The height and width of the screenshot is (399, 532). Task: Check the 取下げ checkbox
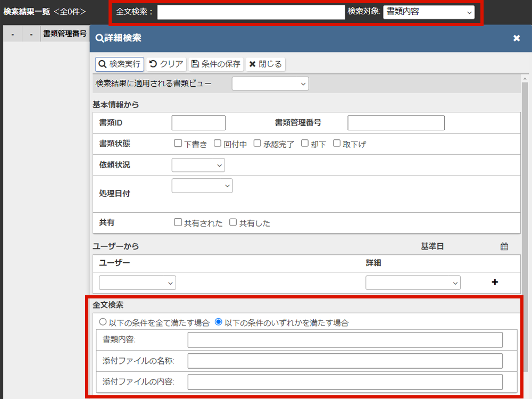pyautogui.click(x=336, y=143)
